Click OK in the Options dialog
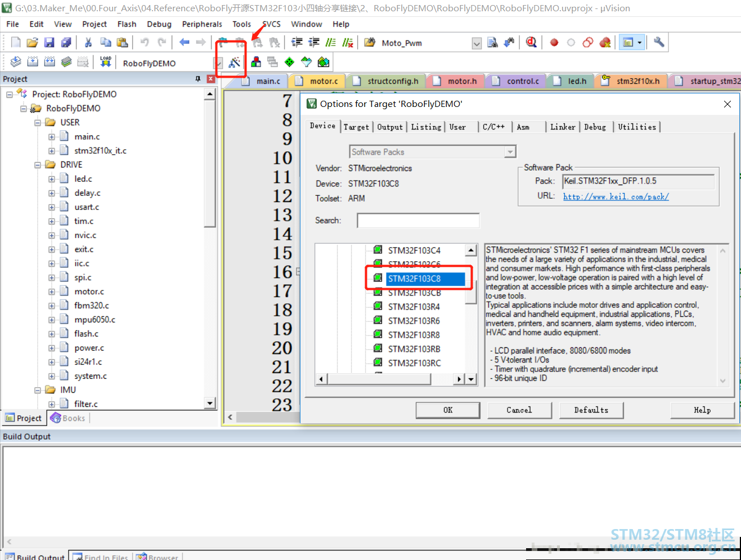Screen dimensions: 741x560 (448, 410)
